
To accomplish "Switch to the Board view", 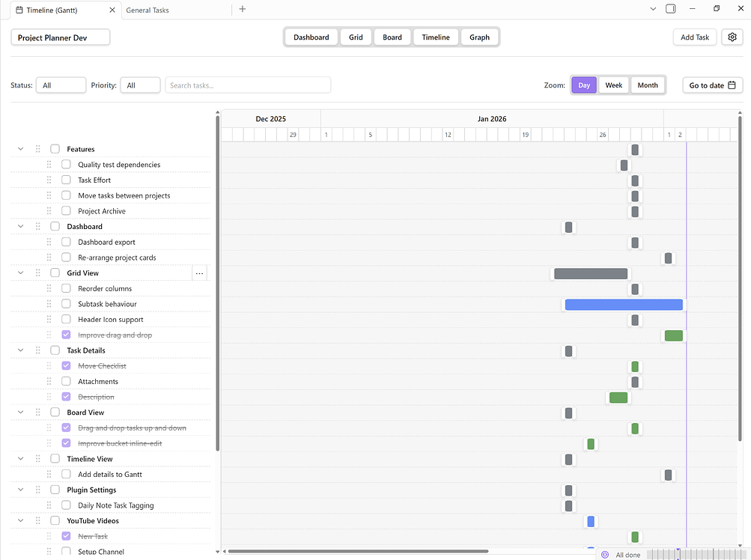I will coord(392,37).
